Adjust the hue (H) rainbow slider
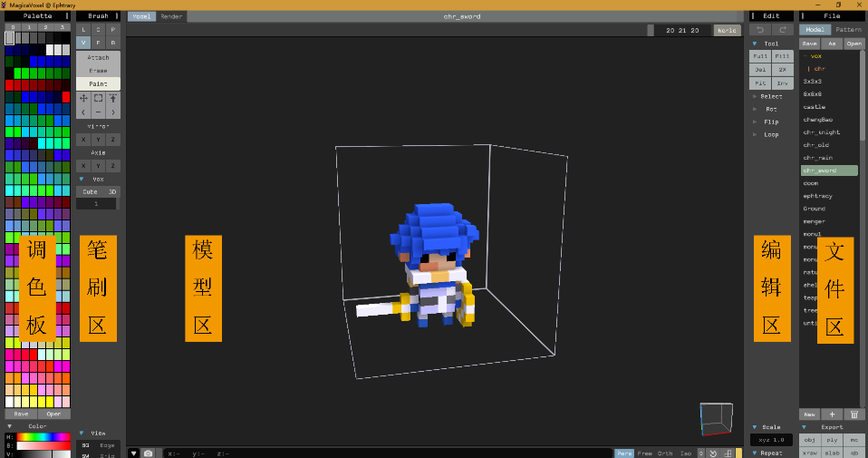 pyautogui.click(x=43, y=437)
